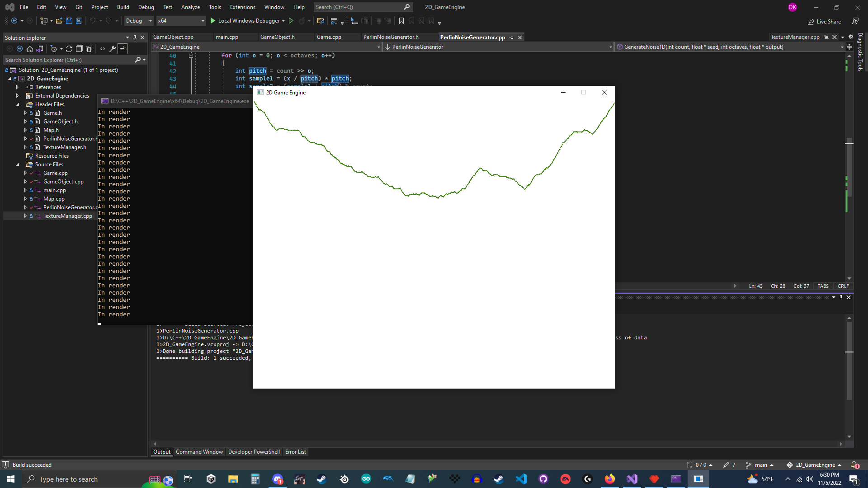The height and width of the screenshot is (488, 868).
Task: Open the Debug configuration dropdown
Action: tap(138, 21)
